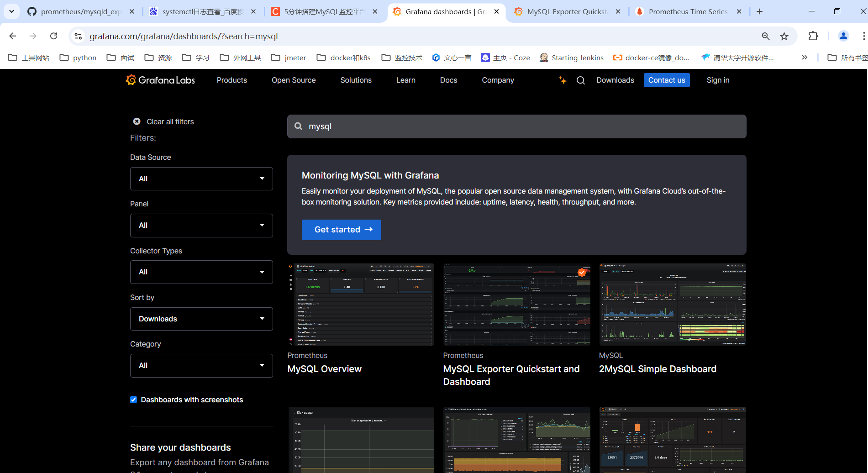Open the Docs menu
The width and height of the screenshot is (868, 473).
[449, 80]
